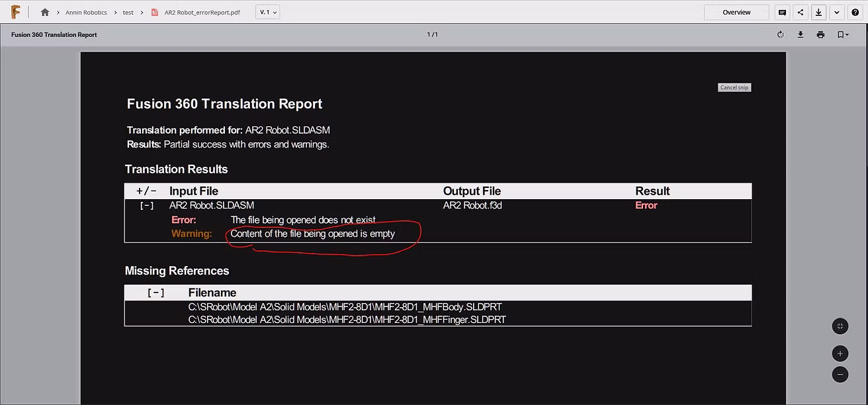868x405 pixels.
Task: Click the Fusion 360 logo icon
Action: tap(16, 12)
